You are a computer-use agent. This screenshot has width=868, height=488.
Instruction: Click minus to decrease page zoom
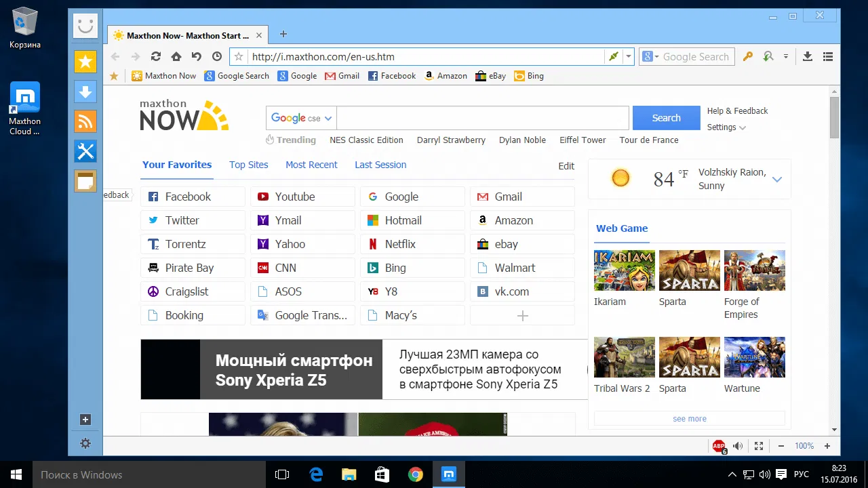(x=781, y=446)
